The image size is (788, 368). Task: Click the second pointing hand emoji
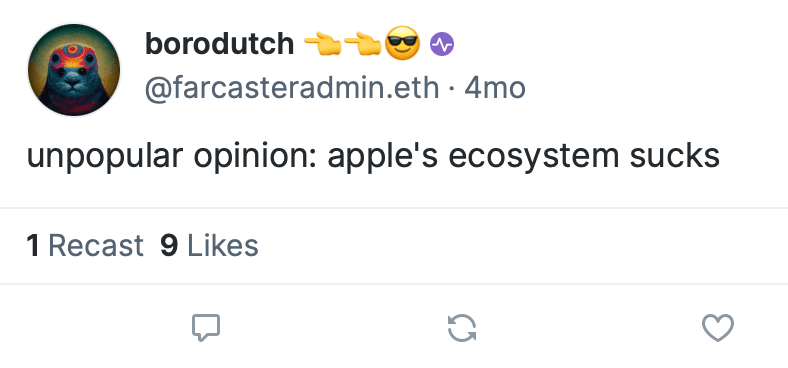click(x=362, y=44)
